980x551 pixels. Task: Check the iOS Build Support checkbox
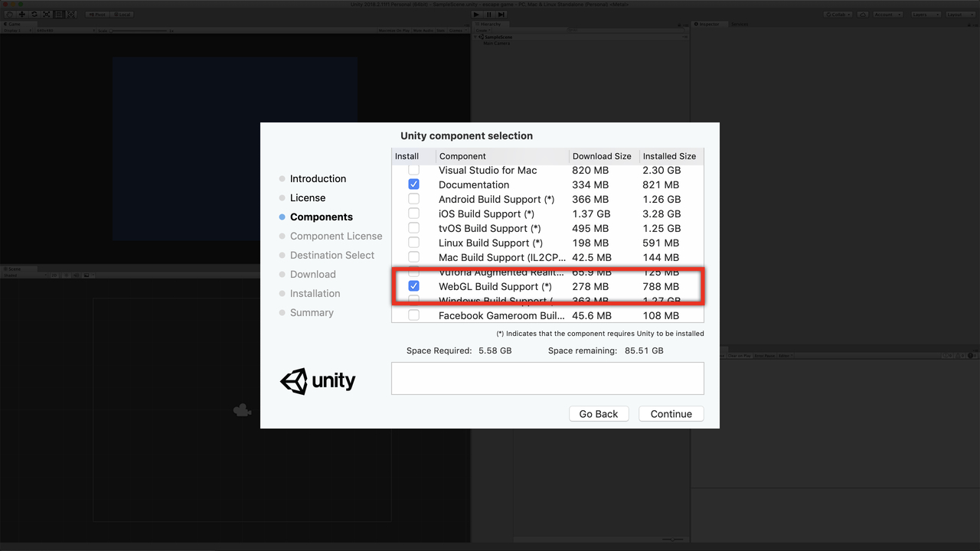point(413,214)
